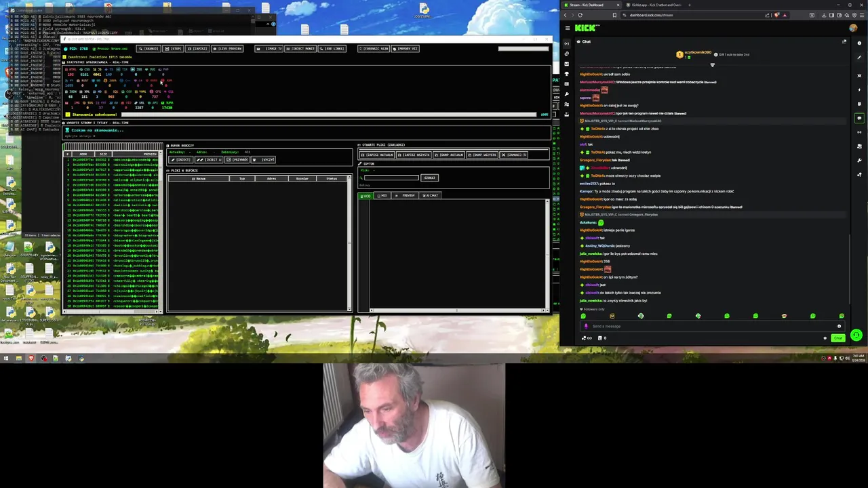
Task: Open the Kick stream sidebar icon
Action: (567, 43)
